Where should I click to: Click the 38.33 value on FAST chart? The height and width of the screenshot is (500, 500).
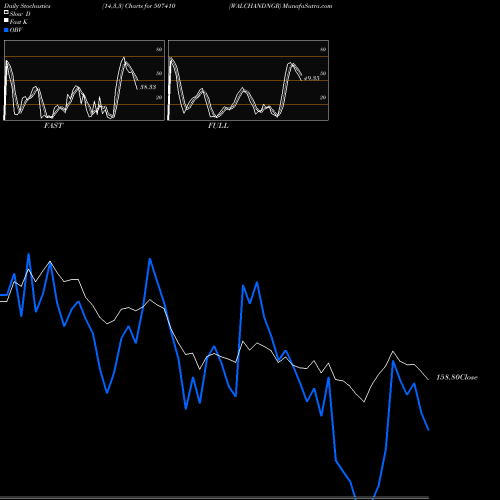(x=148, y=87)
